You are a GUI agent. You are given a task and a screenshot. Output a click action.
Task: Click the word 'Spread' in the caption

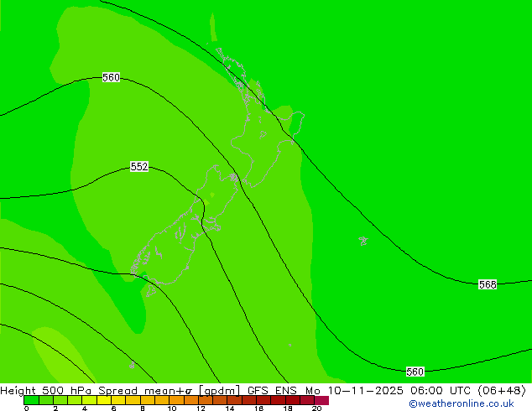117,391
